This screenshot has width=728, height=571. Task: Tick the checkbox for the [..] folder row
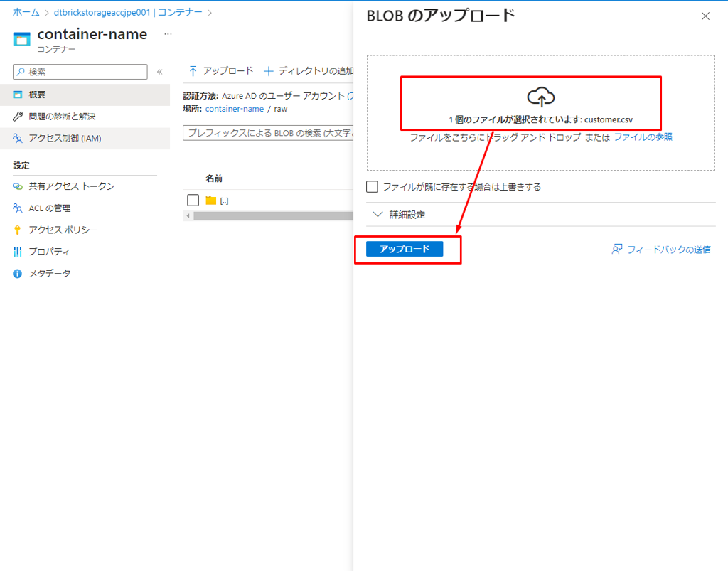click(x=193, y=200)
